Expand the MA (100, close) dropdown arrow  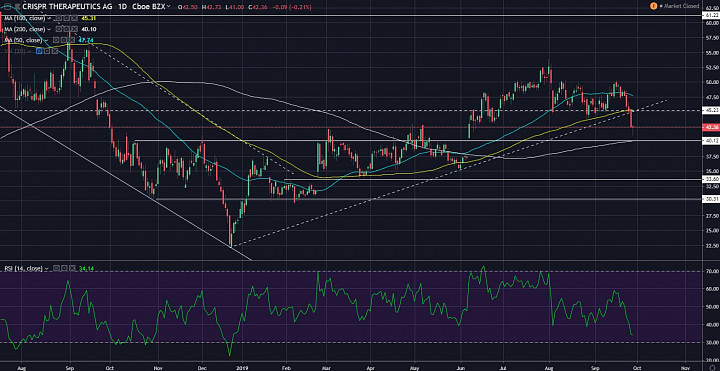click(x=50, y=18)
